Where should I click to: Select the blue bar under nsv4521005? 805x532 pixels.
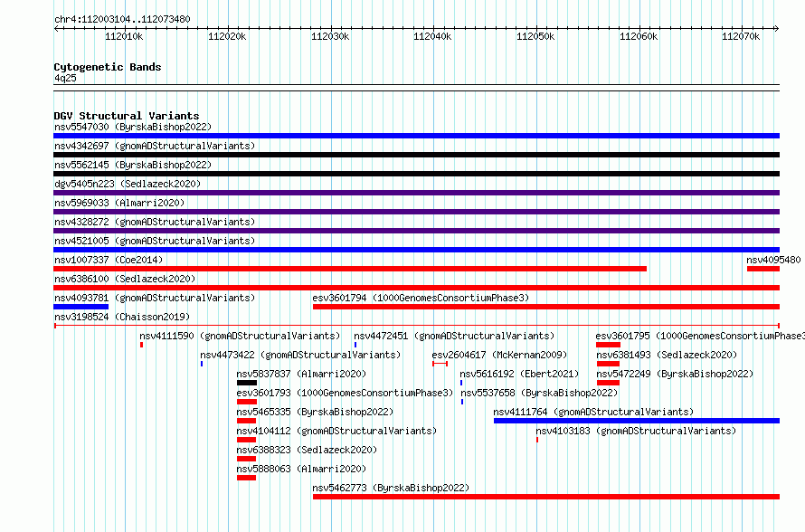(x=416, y=250)
